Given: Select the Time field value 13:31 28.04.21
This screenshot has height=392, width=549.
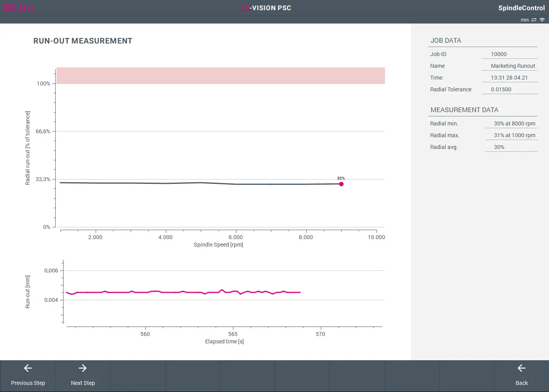Looking at the screenshot, I should (x=509, y=78).
